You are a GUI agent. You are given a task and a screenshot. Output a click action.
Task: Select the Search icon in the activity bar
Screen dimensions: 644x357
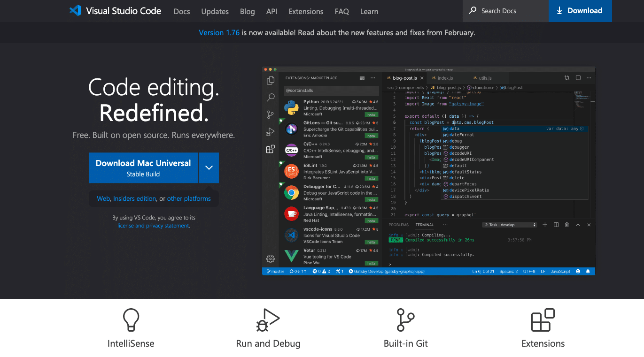coord(270,97)
